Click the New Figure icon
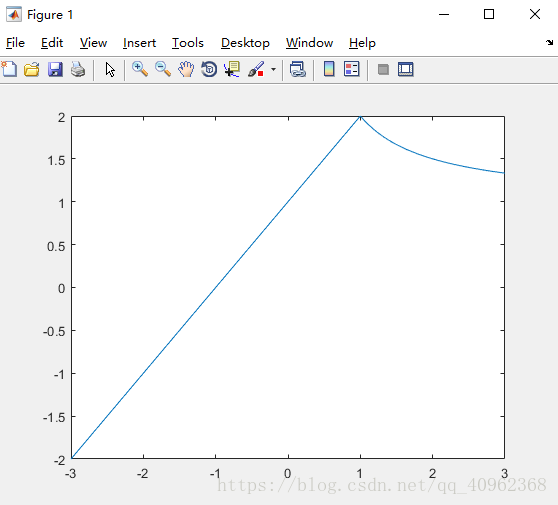Screen dimensions: 558x505 9,69
